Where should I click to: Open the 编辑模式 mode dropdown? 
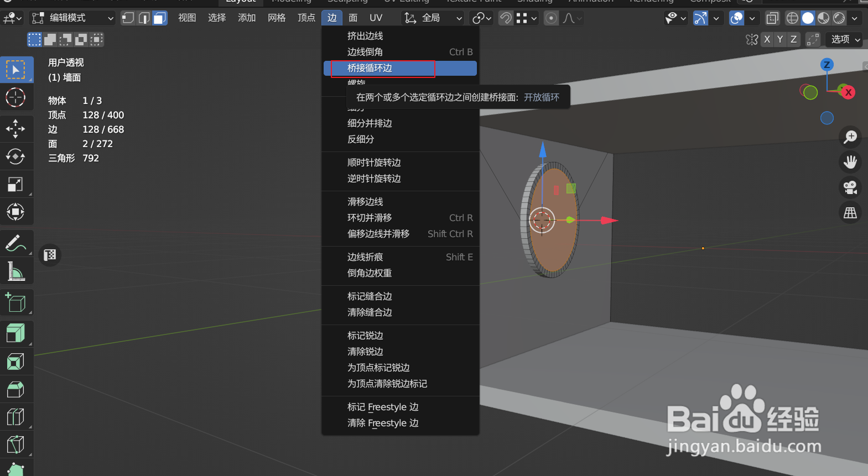click(x=72, y=18)
